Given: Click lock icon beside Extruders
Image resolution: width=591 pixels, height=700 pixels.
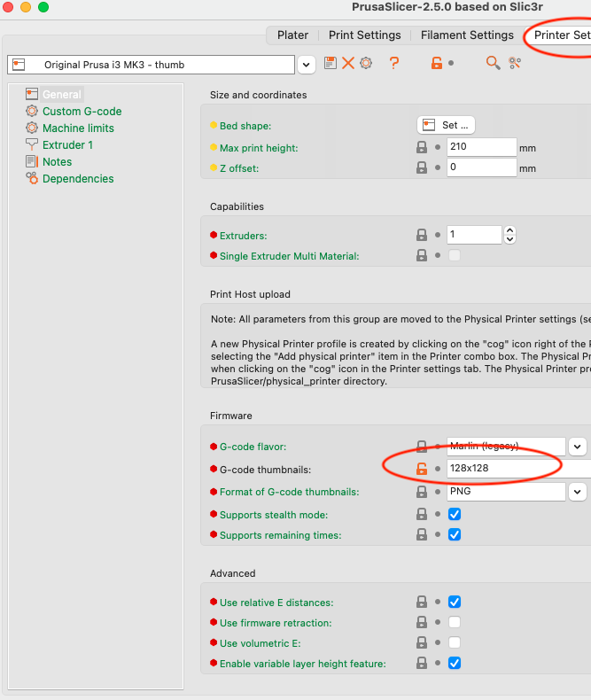Looking at the screenshot, I should tap(422, 235).
